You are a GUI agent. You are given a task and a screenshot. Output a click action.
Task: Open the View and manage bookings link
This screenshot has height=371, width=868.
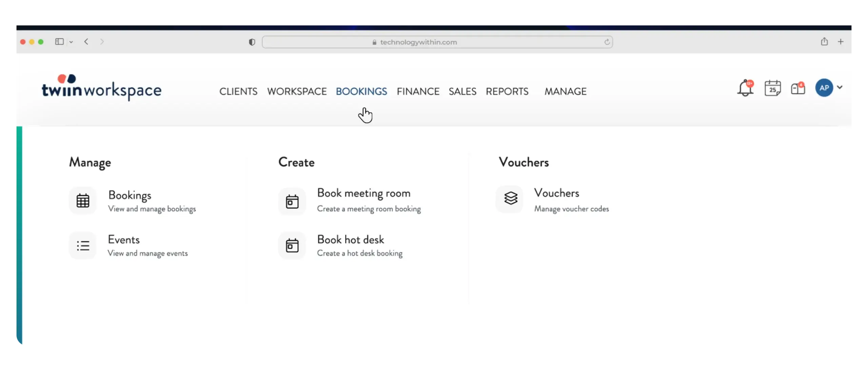pos(152,209)
